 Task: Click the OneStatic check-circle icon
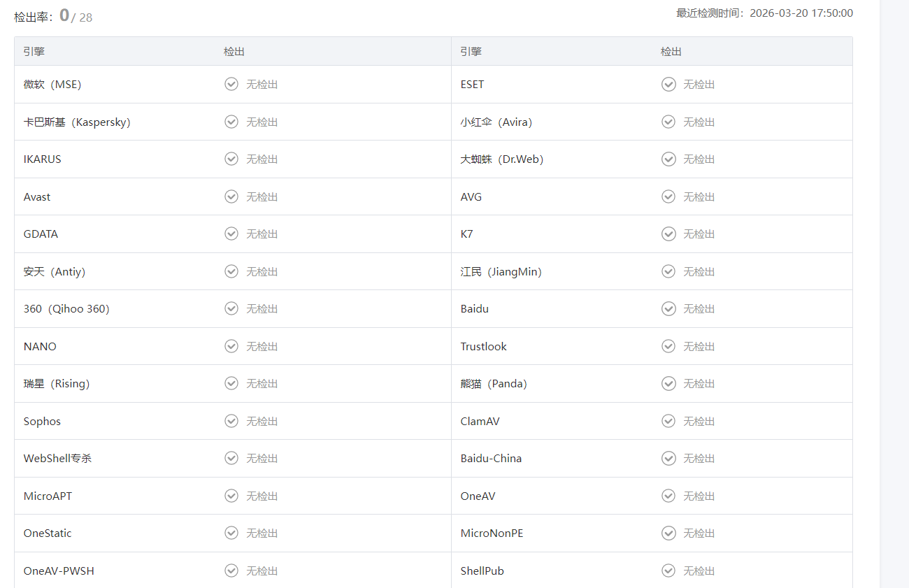(x=231, y=533)
